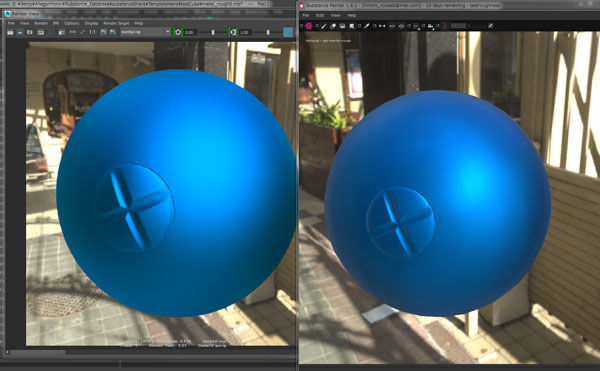Image resolution: width=600 pixels, height=371 pixels.
Task: Open Display menu in Render View
Action: pos(91,23)
